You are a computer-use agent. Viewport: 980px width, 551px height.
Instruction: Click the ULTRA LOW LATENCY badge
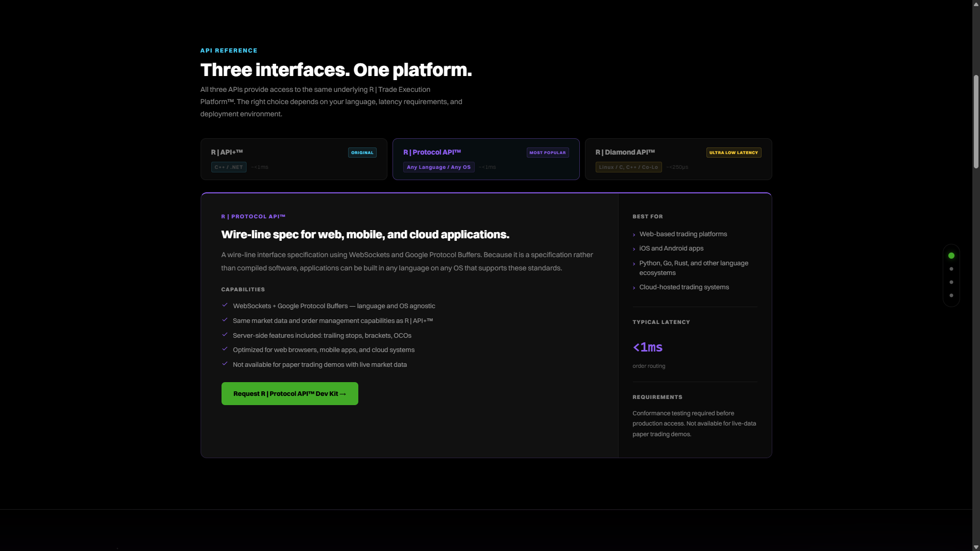pos(733,153)
